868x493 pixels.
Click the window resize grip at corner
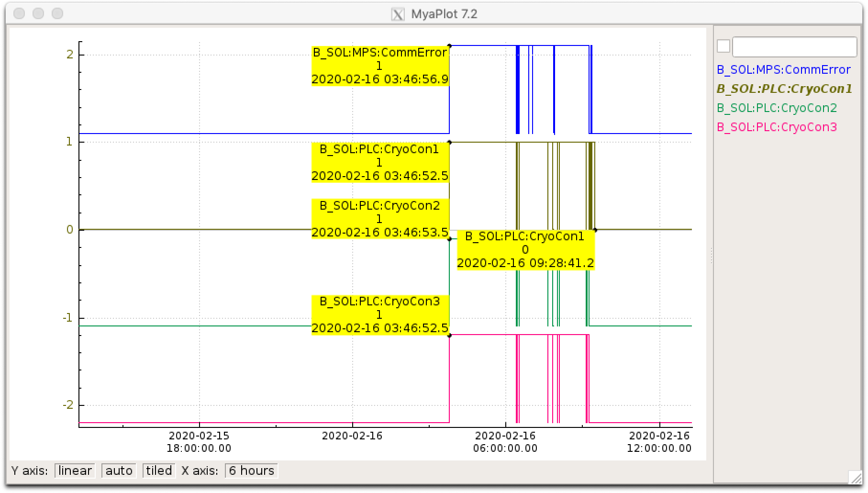pos(854,477)
